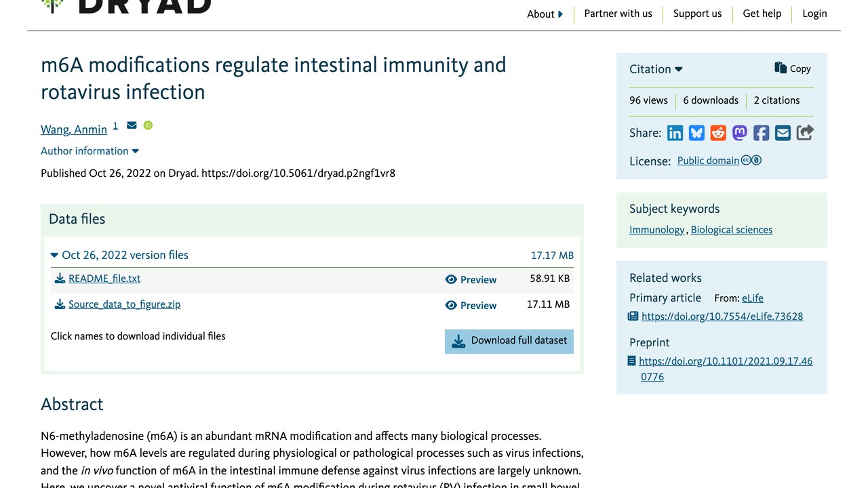Share dataset on Facebook
The image size is (868, 488).
[x=762, y=133]
